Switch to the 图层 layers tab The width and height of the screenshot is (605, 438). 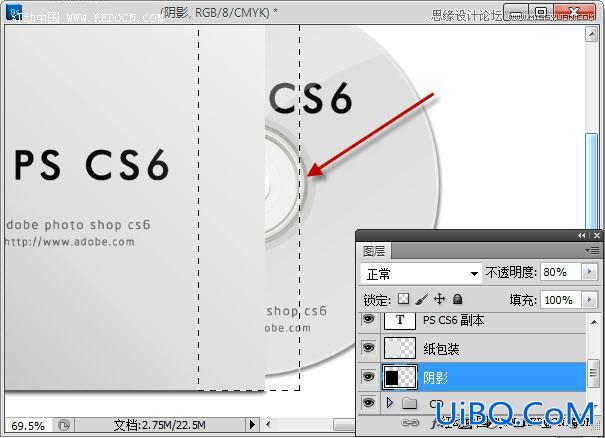374,251
